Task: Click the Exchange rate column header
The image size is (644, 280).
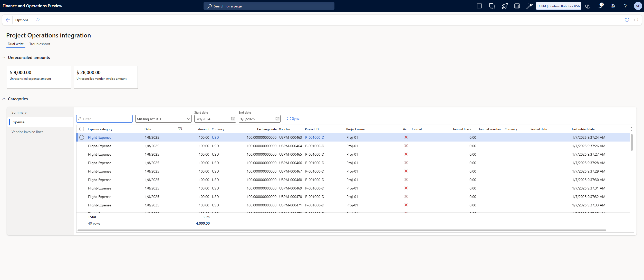Action: (267, 129)
